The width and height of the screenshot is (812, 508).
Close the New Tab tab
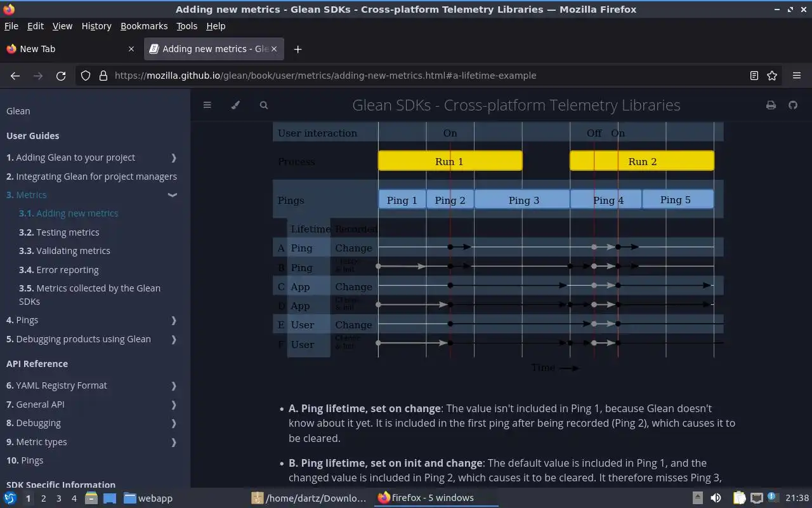tap(131, 49)
